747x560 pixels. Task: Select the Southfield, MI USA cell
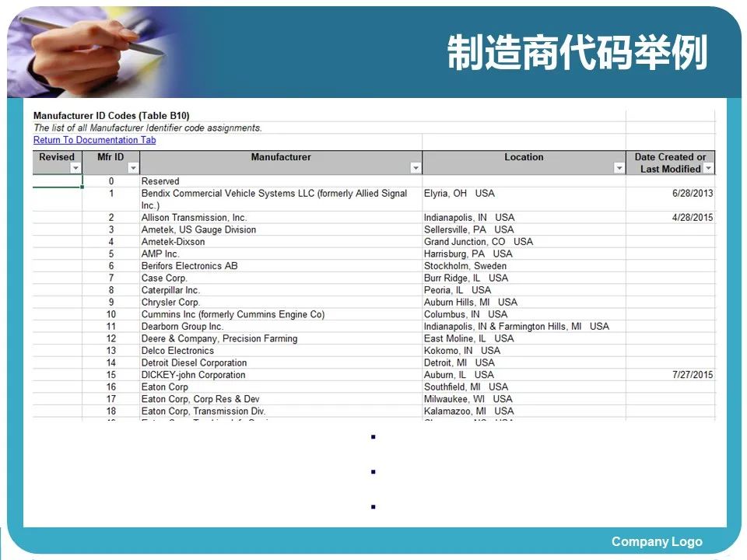point(524,387)
